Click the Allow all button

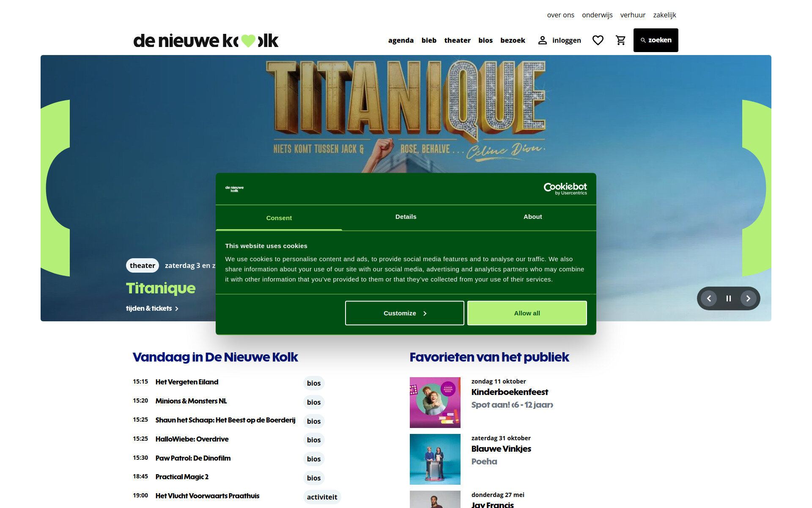coord(527,313)
